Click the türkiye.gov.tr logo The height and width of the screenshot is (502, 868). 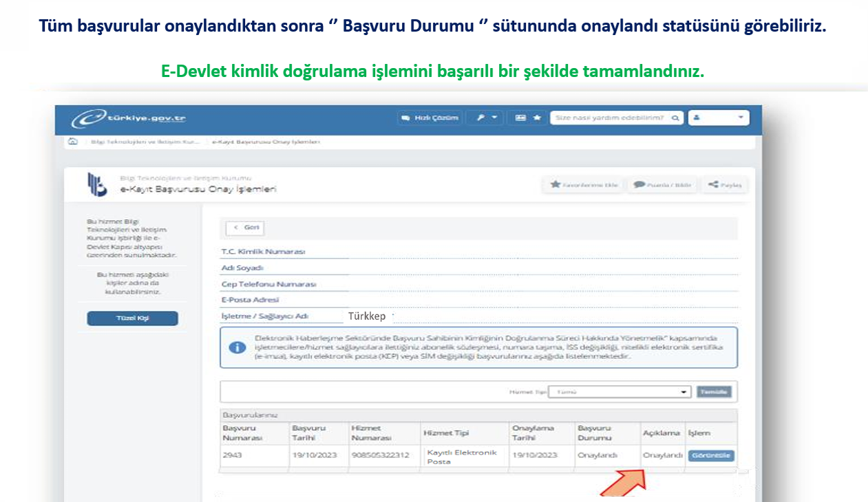click(129, 118)
